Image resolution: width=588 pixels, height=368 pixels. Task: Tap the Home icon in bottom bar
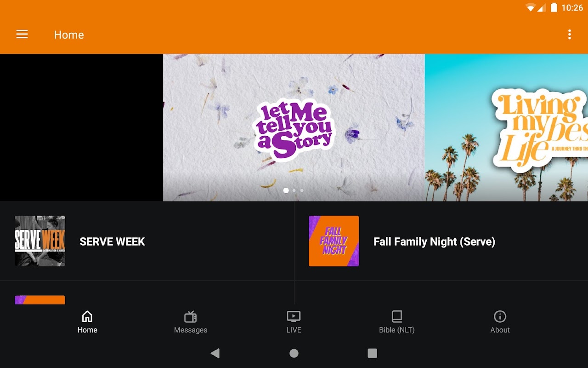pyautogui.click(x=87, y=316)
